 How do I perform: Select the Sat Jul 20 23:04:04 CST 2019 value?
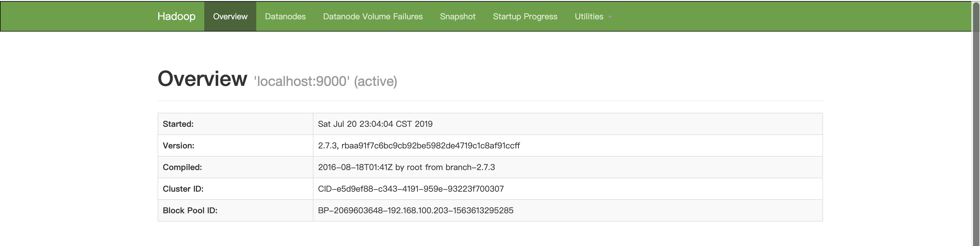(375, 124)
